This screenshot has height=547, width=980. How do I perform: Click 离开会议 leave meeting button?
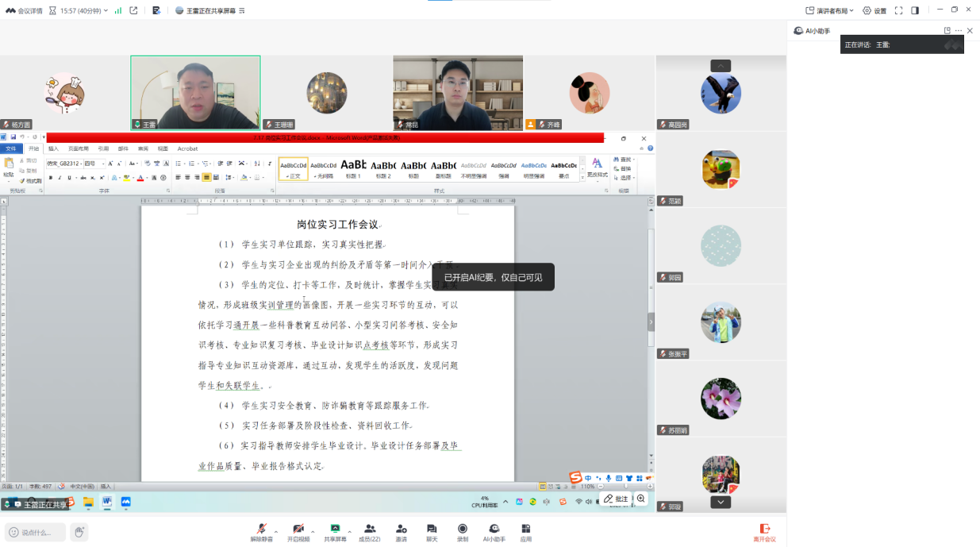pos(764,531)
